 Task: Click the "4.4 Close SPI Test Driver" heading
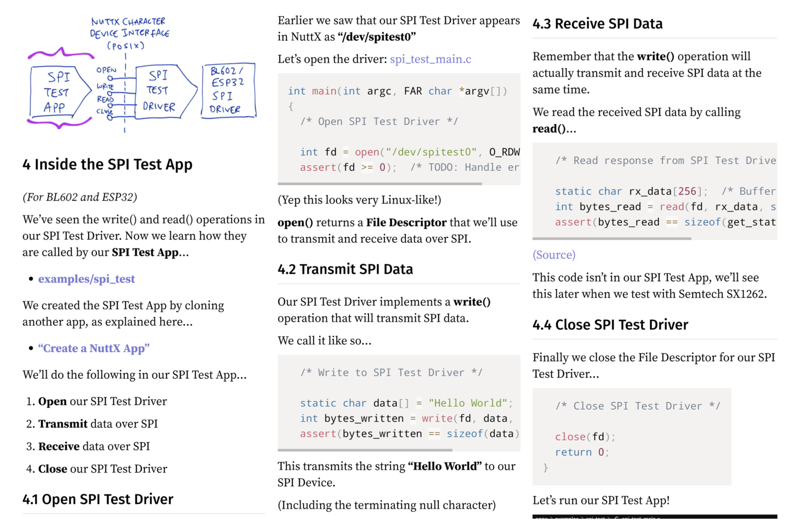tap(610, 325)
